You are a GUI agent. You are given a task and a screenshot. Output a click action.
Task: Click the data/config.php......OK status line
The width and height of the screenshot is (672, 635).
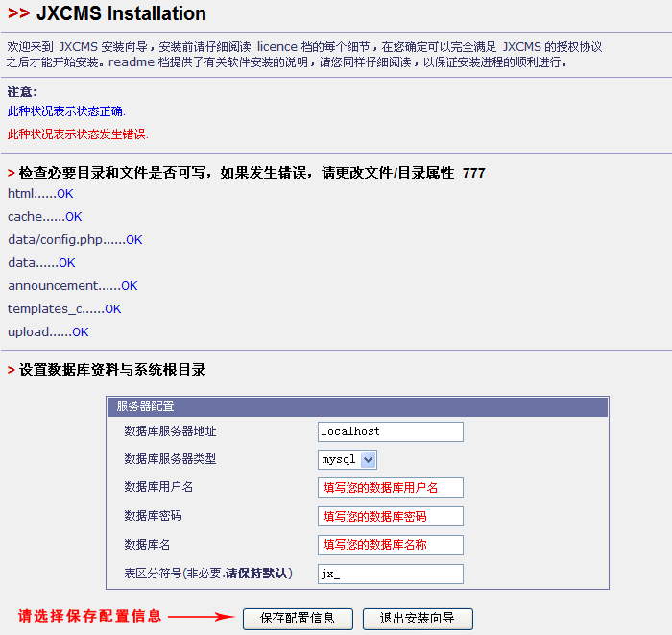coord(75,240)
